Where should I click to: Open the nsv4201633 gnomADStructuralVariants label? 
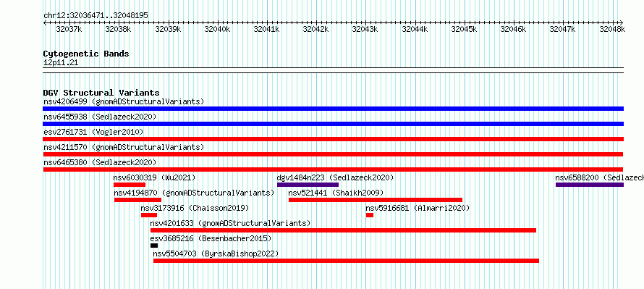click(x=230, y=223)
